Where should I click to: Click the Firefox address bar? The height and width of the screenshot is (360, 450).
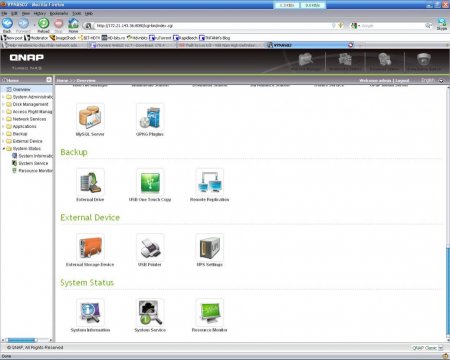click(x=213, y=25)
